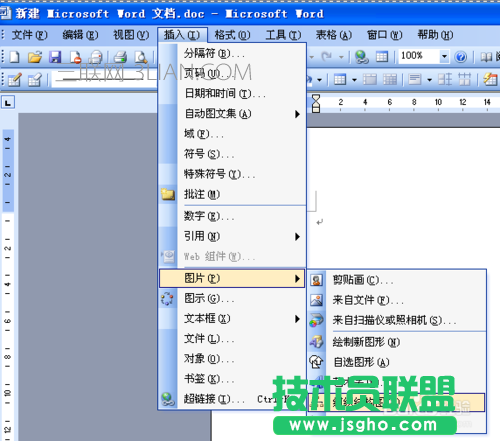
Task: Open the 帮助(H) menu
Action: tap(435, 35)
